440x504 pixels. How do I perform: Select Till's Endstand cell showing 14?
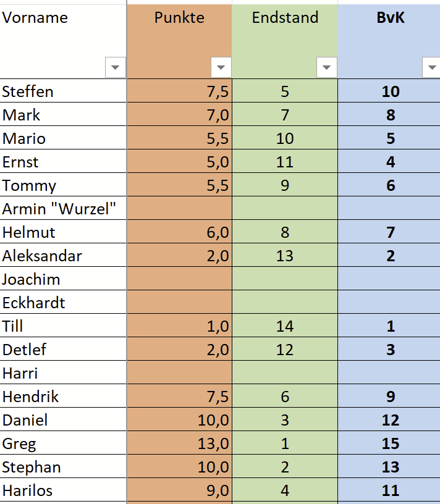point(285,327)
